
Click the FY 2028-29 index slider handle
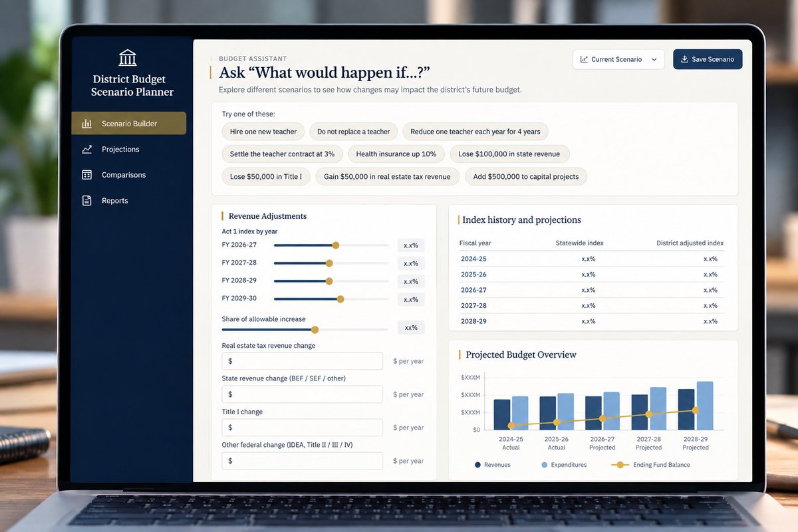[x=329, y=281]
